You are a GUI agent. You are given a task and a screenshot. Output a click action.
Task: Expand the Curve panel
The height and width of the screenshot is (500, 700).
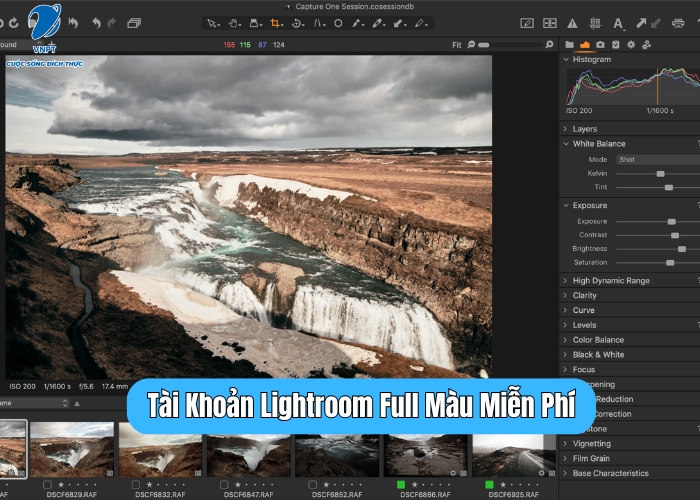pyautogui.click(x=566, y=310)
